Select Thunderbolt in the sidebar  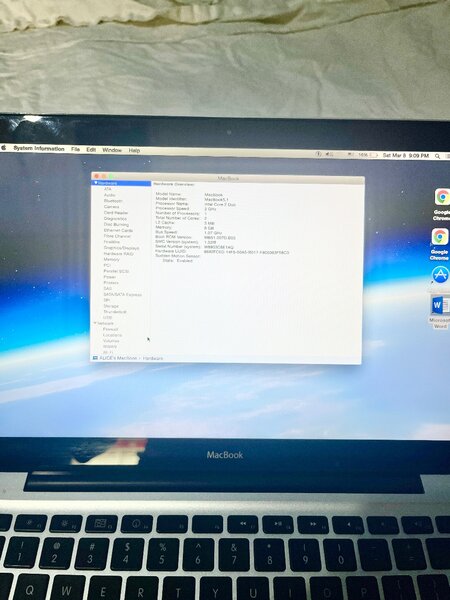point(115,312)
